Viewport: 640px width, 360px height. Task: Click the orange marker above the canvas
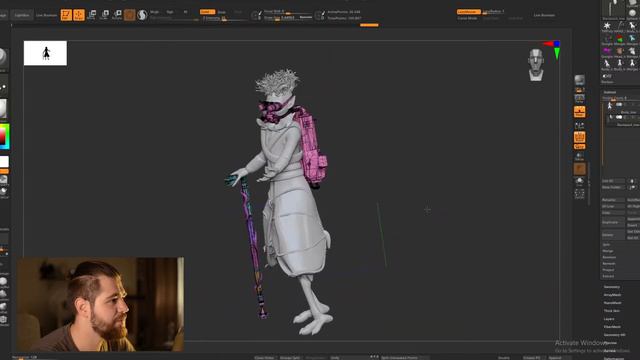pyautogui.click(x=369, y=25)
